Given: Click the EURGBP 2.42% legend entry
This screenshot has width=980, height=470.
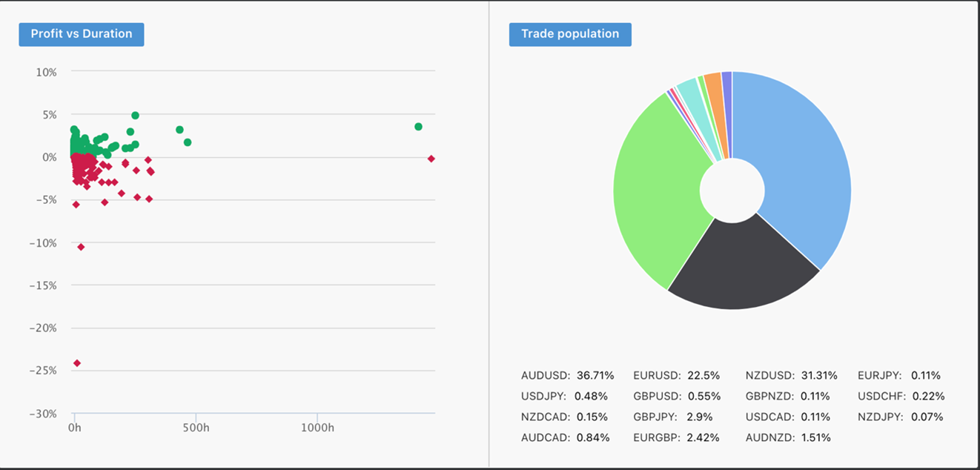Looking at the screenshot, I should point(676,438).
